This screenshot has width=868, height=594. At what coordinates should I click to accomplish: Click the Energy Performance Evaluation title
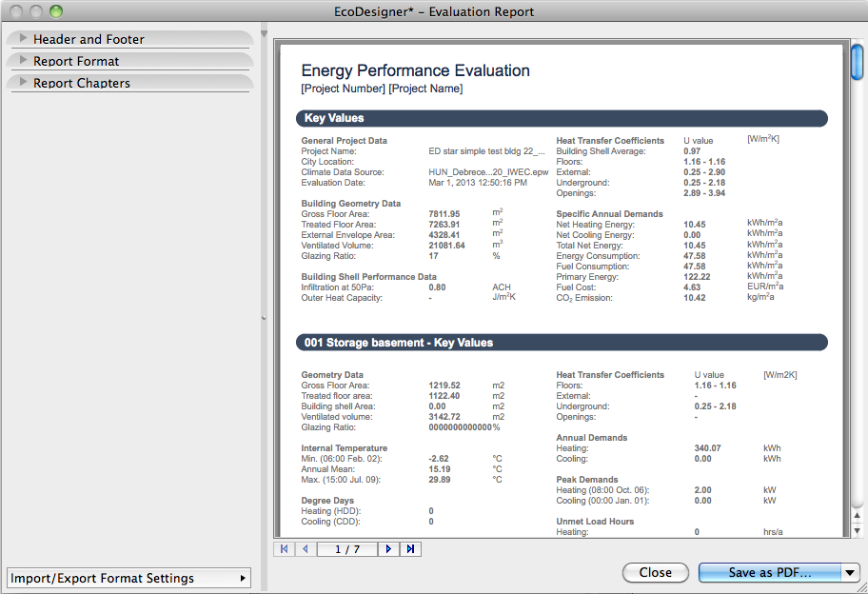pyautogui.click(x=415, y=70)
